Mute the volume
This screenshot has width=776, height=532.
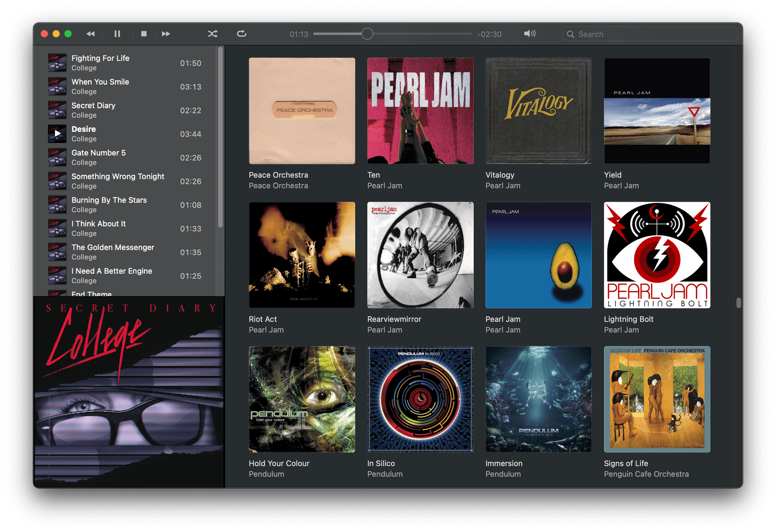pyautogui.click(x=529, y=34)
